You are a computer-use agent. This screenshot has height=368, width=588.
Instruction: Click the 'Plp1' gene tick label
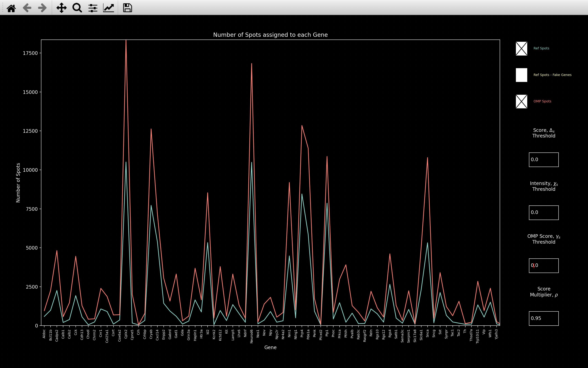(327, 333)
